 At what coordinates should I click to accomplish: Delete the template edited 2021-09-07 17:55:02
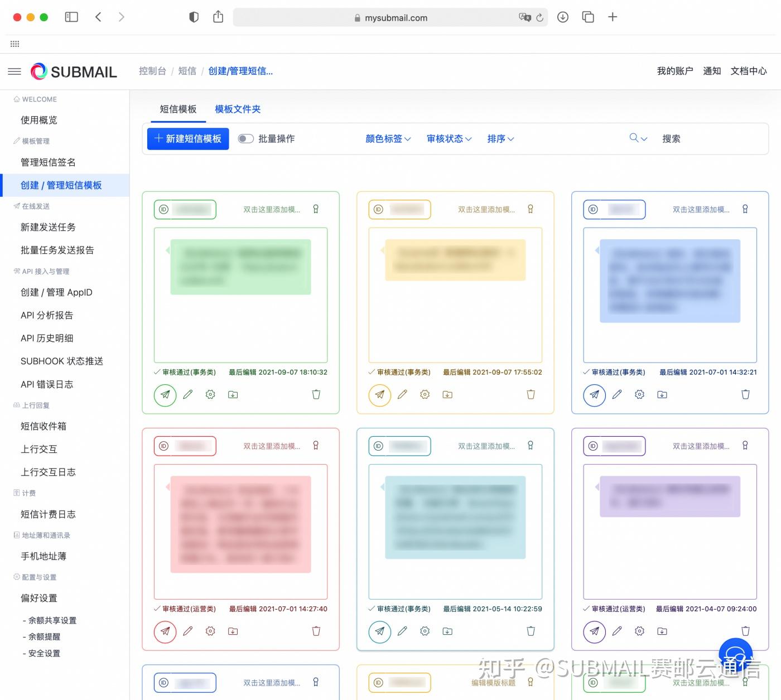531,394
